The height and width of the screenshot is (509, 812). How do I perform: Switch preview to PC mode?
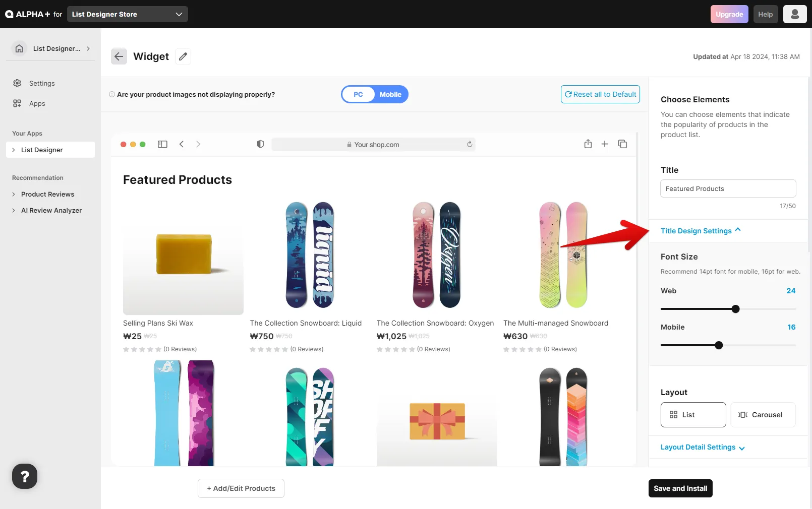click(x=358, y=94)
